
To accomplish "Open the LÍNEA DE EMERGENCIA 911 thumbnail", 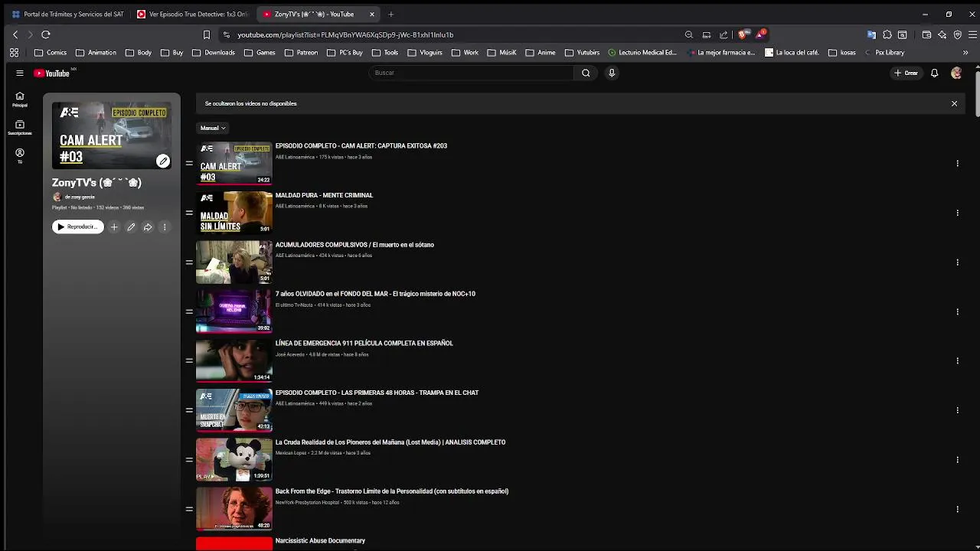I will (x=234, y=360).
